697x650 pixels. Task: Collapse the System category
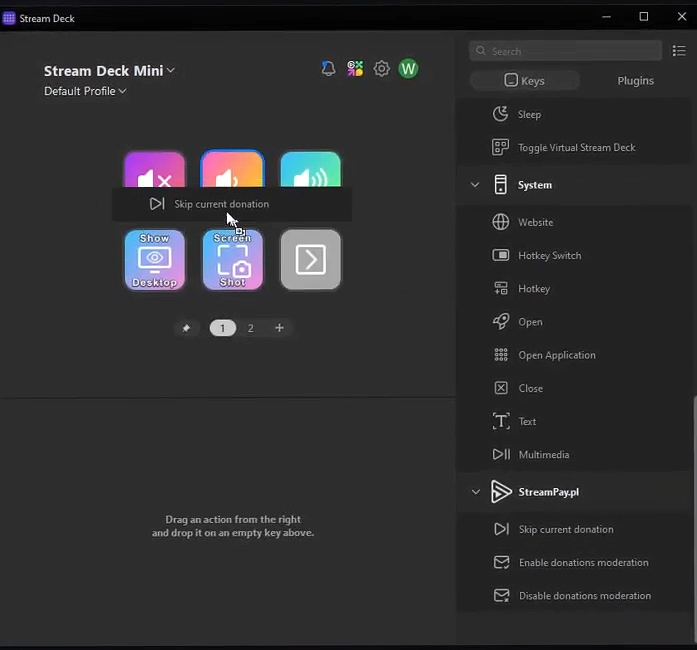pos(475,185)
